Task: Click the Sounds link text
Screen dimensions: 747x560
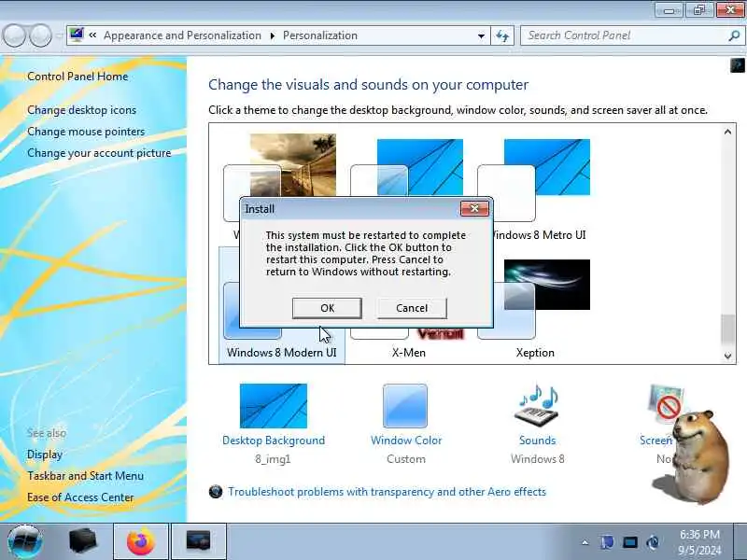Action: (537, 441)
